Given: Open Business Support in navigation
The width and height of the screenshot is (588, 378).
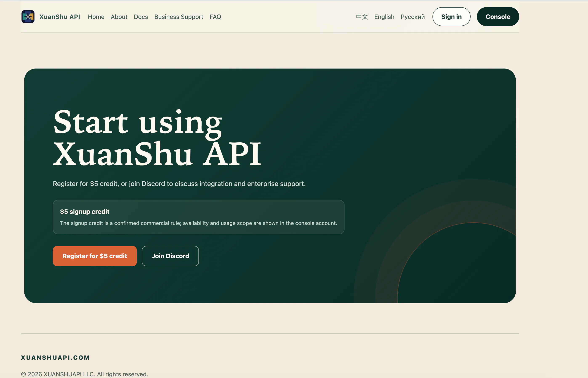Looking at the screenshot, I should 179,17.
